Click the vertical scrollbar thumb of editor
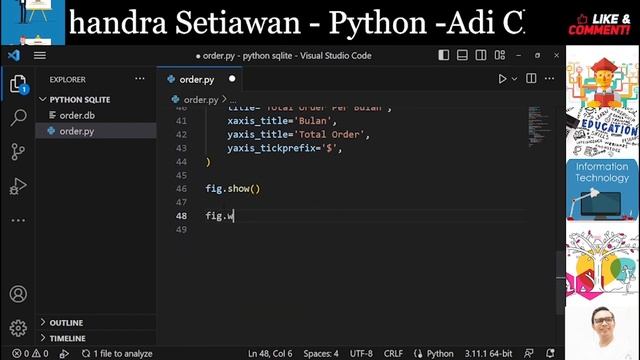640x360 pixels. [x=561, y=282]
